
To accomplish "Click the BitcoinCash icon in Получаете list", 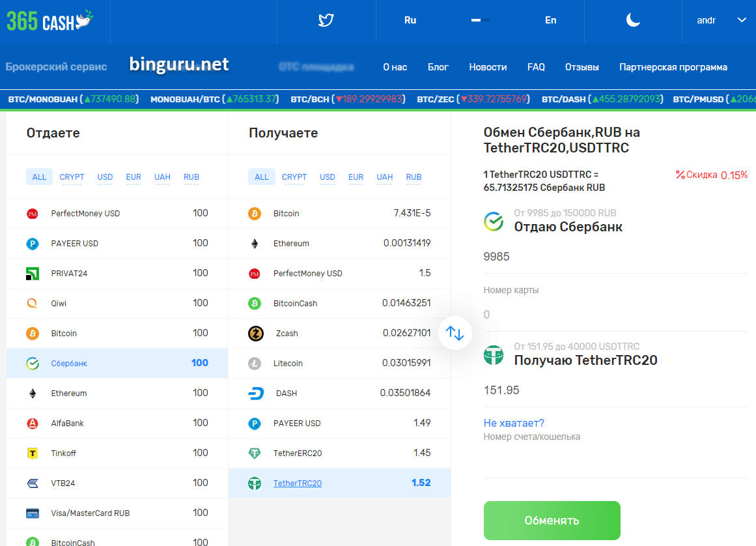I will tap(255, 304).
